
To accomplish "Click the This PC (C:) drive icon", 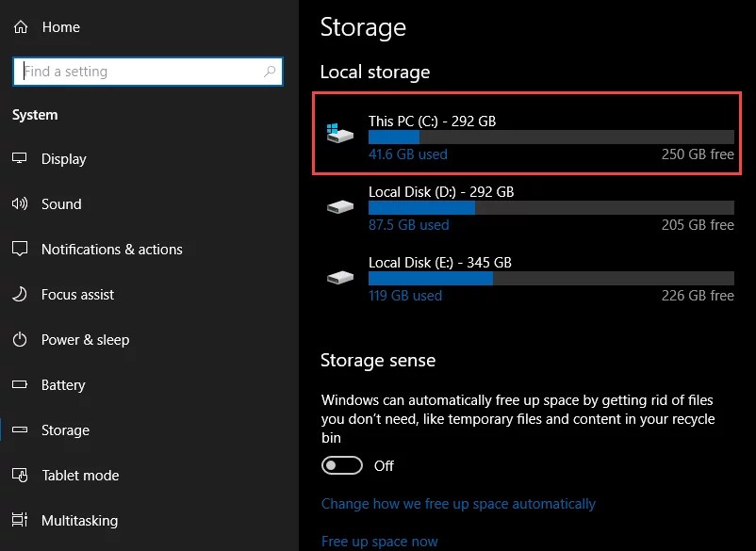I will pyautogui.click(x=338, y=132).
